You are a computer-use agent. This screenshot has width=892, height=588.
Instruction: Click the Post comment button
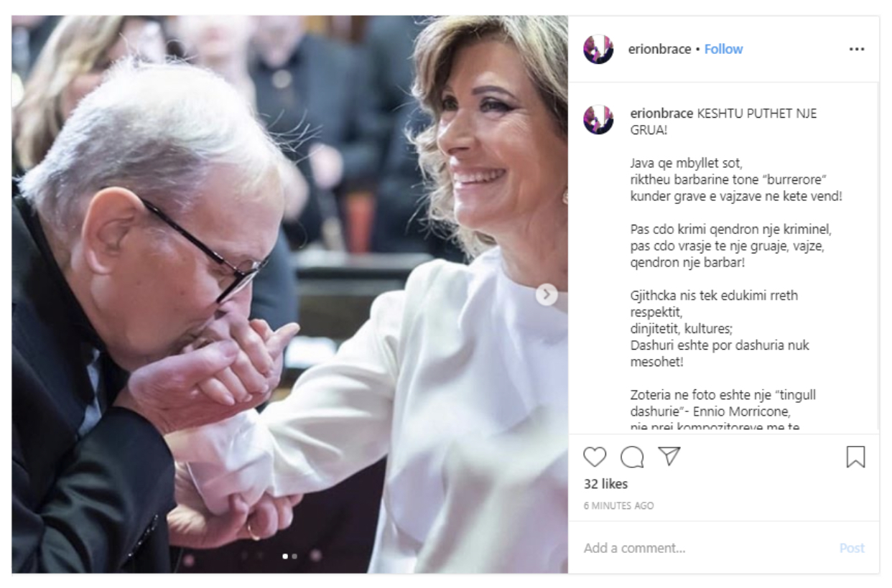852,548
